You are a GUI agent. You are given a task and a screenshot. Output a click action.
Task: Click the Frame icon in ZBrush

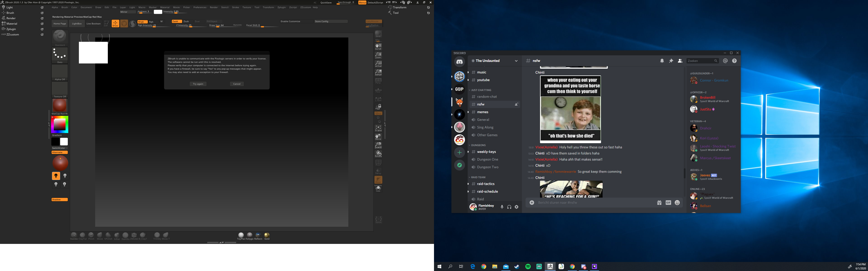point(378,128)
